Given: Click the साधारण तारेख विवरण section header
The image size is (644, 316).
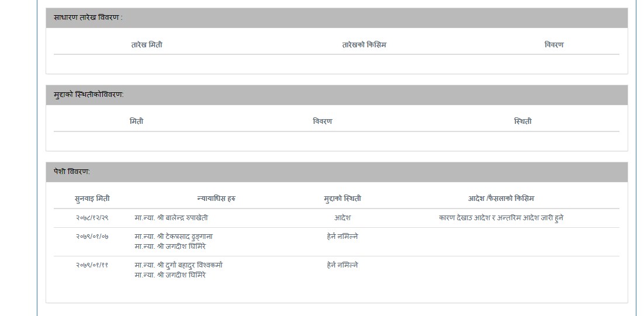Looking at the screenshot, I should [x=88, y=18].
